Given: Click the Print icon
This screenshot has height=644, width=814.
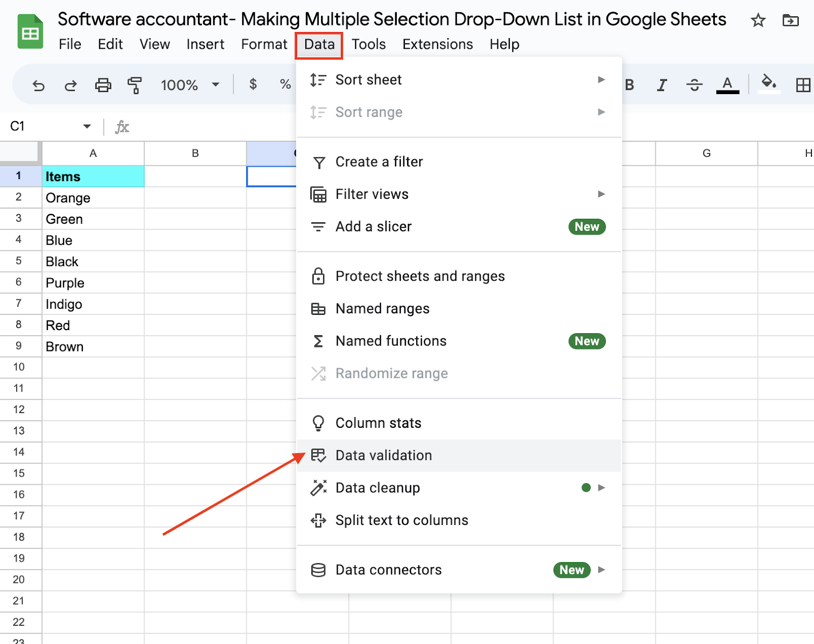Looking at the screenshot, I should [x=103, y=85].
